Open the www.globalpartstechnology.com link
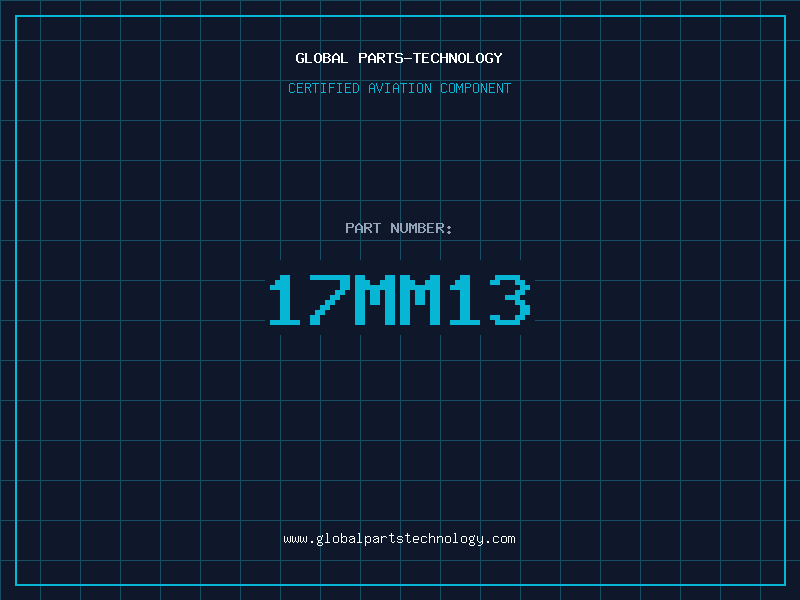 click(x=399, y=539)
